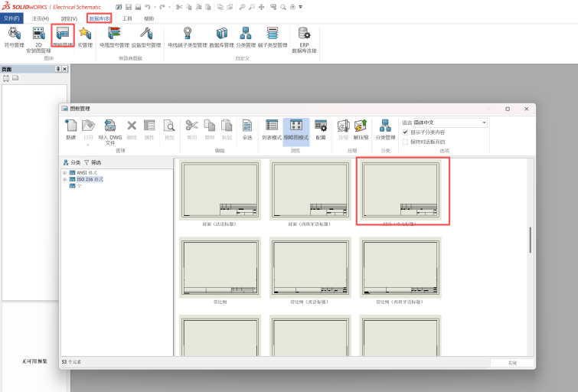Enable 保持对话框开启 checkbox
The height and width of the screenshot is (392, 578).
coord(406,142)
